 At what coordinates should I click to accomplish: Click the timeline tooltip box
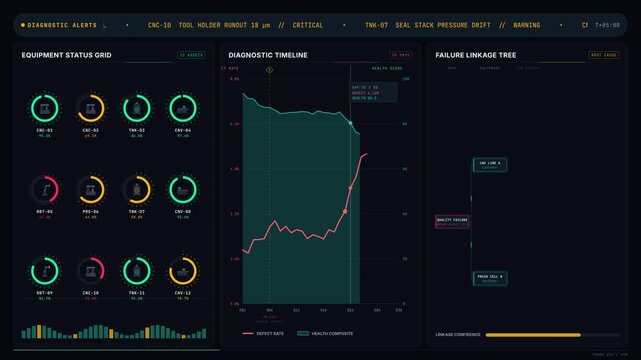click(373, 92)
